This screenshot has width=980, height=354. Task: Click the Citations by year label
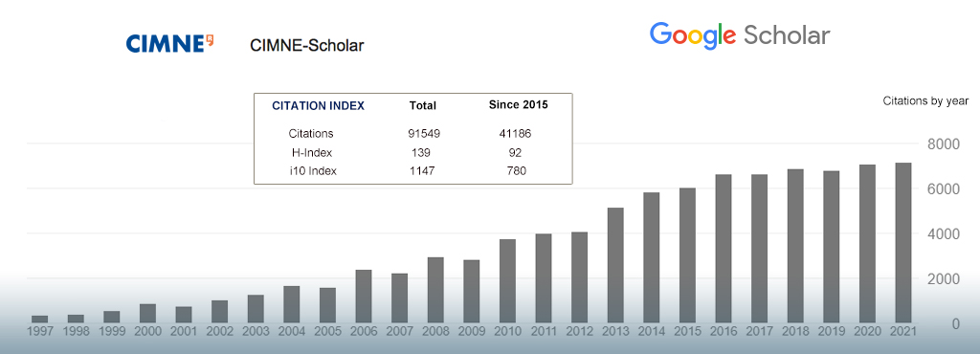tap(925, 100)
